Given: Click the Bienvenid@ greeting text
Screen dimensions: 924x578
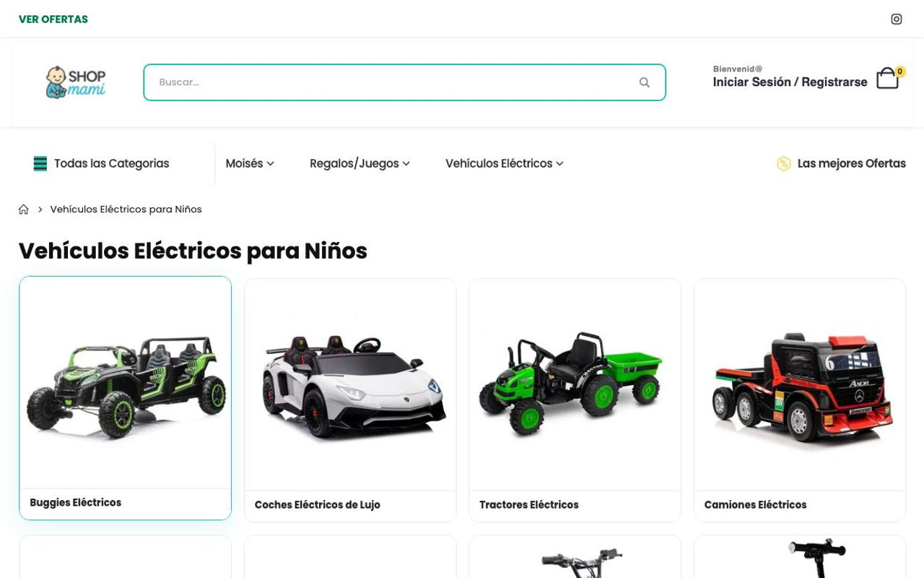Looking at the screenshot, I should coord(738,69).
